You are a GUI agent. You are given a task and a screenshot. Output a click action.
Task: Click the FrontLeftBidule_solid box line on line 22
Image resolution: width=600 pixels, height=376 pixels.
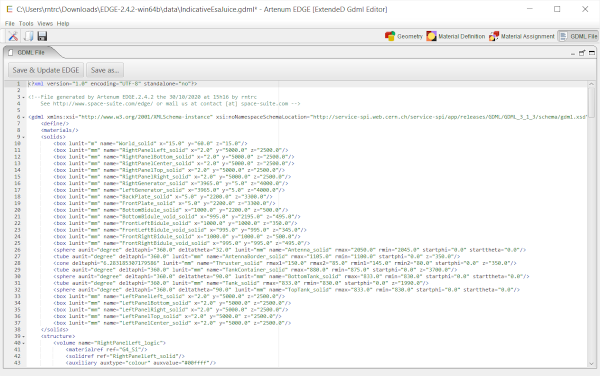coord(175,223)
